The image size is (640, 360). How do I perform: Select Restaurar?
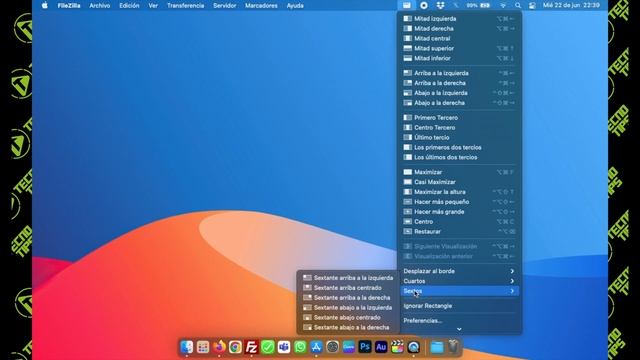(x=459, y=231)
